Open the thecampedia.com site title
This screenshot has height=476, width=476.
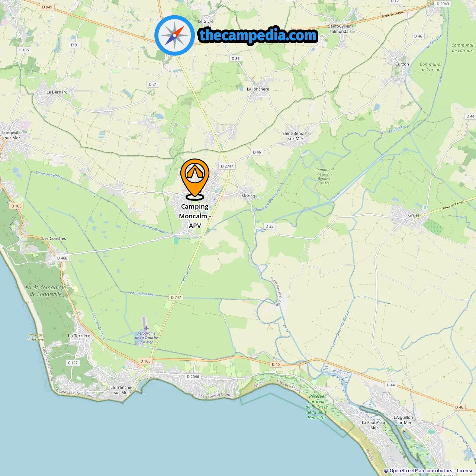point(258,36)
